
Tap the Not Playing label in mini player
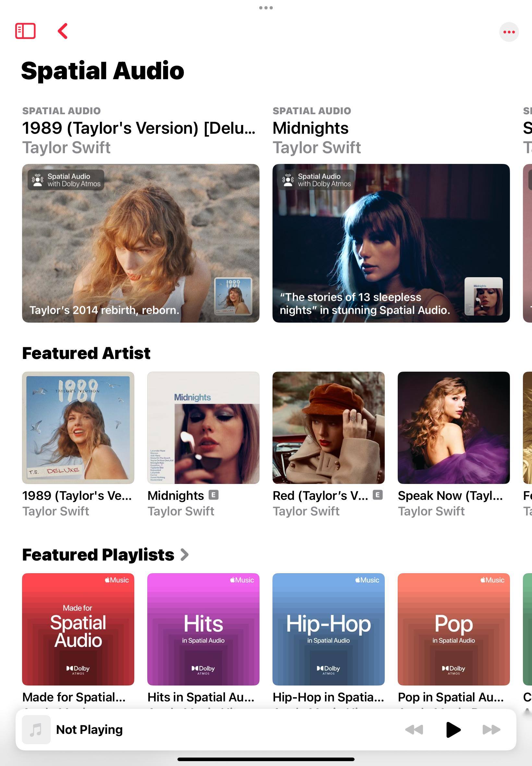point(89,729)
